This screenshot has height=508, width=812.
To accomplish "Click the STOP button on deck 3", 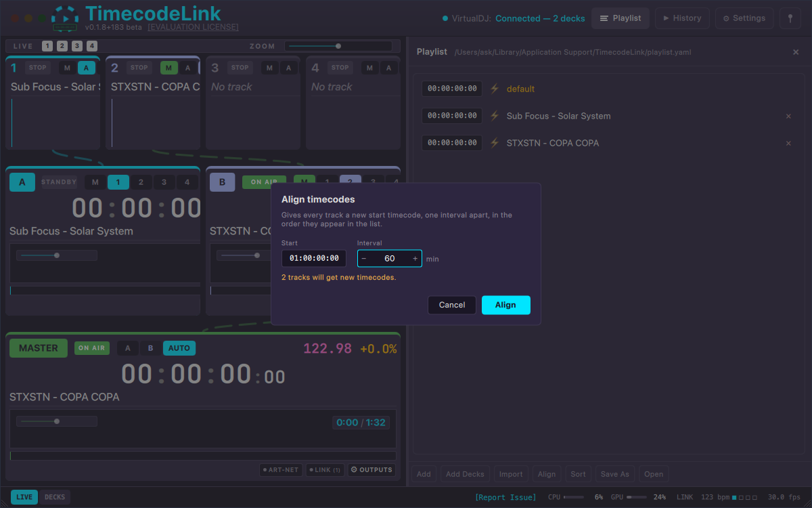I will [x=240, y=68].
